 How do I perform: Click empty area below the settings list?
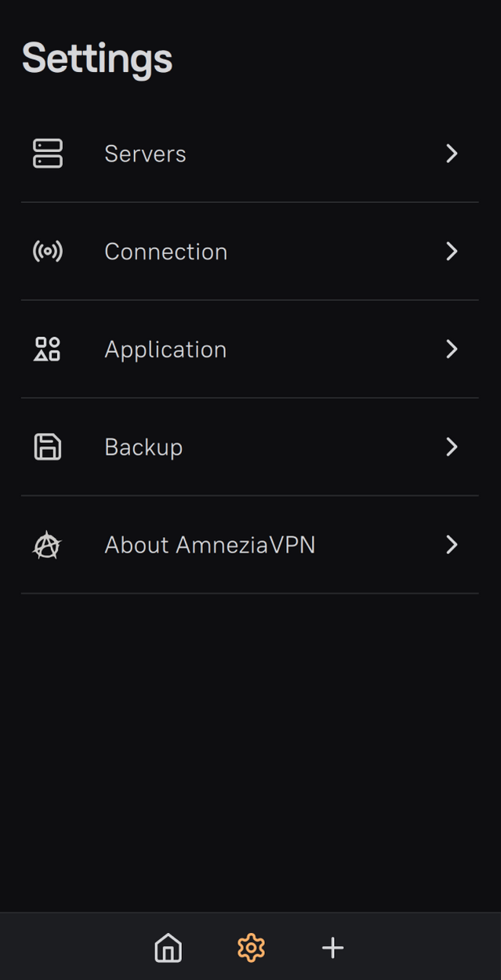tap(251, 745)
